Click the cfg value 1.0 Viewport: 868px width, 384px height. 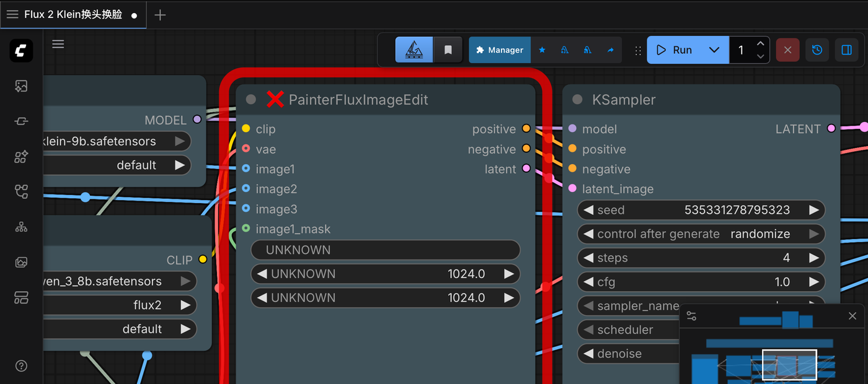(782, 282)
